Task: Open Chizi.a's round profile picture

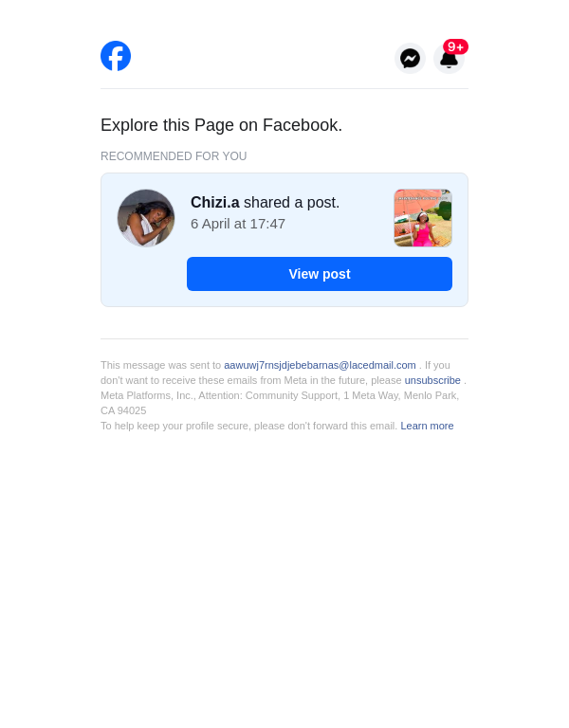Action: tap(146, 218)
